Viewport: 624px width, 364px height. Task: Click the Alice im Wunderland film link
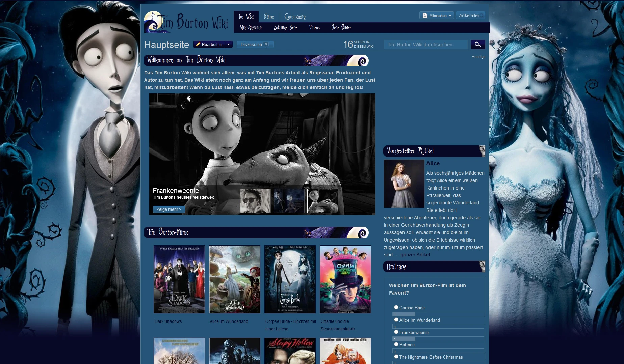229,321
